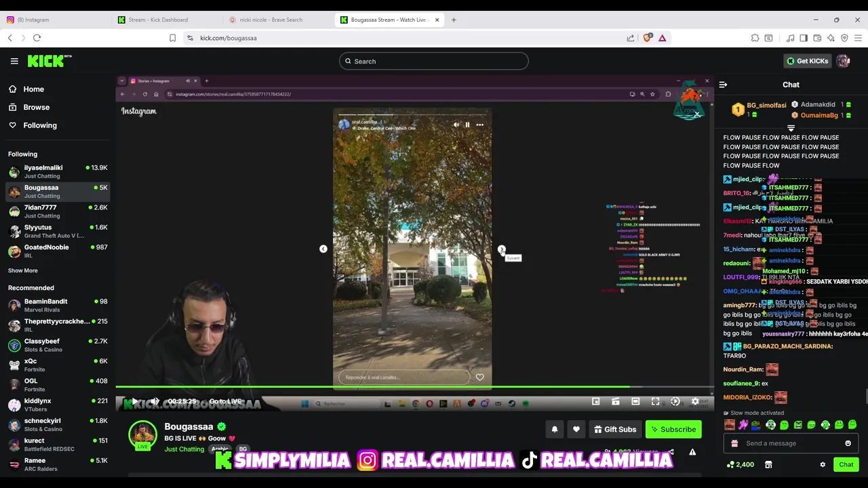The width and height of the screenshot is (868, 488).
Task: Click the Kick search box
Action: (x=433, y=61)
